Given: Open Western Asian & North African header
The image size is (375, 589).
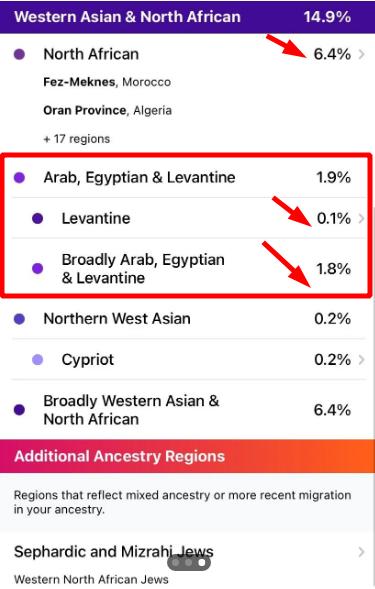Looking at the screenshot, I should [188, 17].
